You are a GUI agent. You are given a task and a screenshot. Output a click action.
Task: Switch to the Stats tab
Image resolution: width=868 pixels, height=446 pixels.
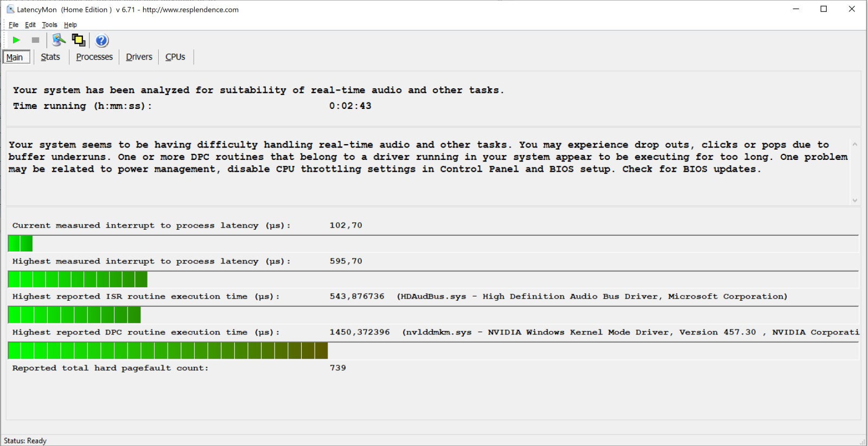pos(50,57)
